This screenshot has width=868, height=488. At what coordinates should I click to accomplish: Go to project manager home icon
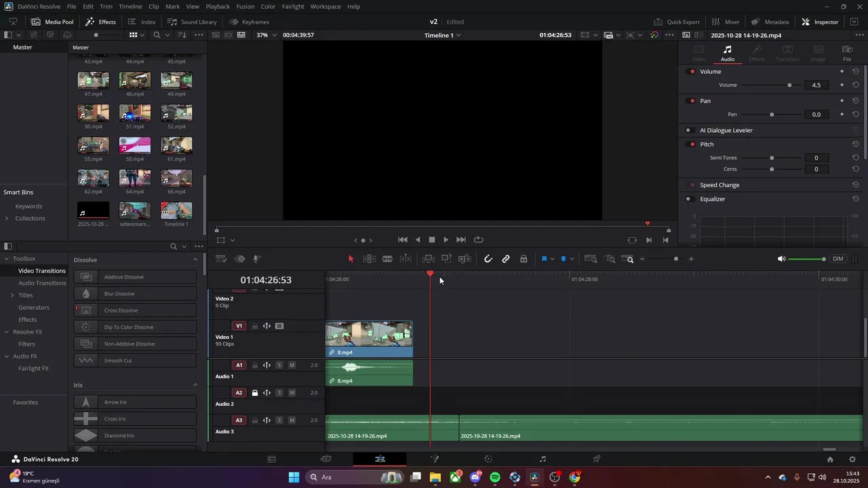click(x=830, y=459)
